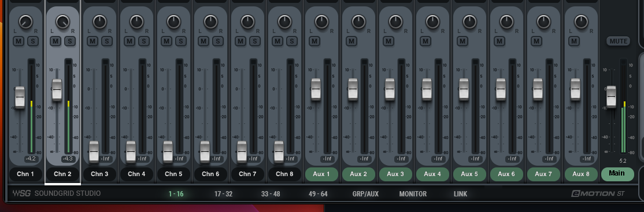The image size is (644, 212).
Task: Solo channel Chn 5
Action: [x=181, y=41]
